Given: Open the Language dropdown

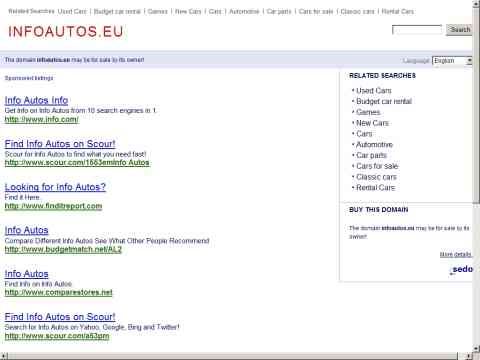Looking at the screenshot, I should pyautogui.click(x=452, y=61).
